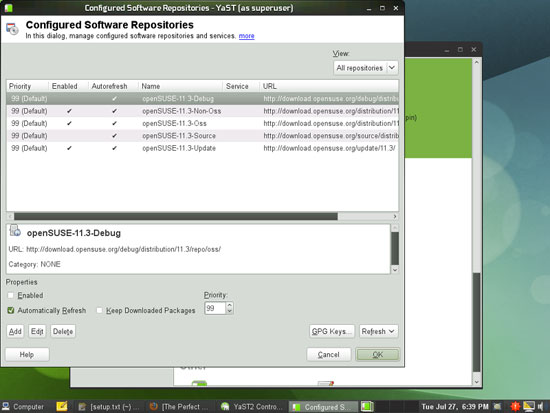This screenshot has height=413, width=550.
Task: Open the Computer menu in the taskbar
Action: tap(23, 407)
